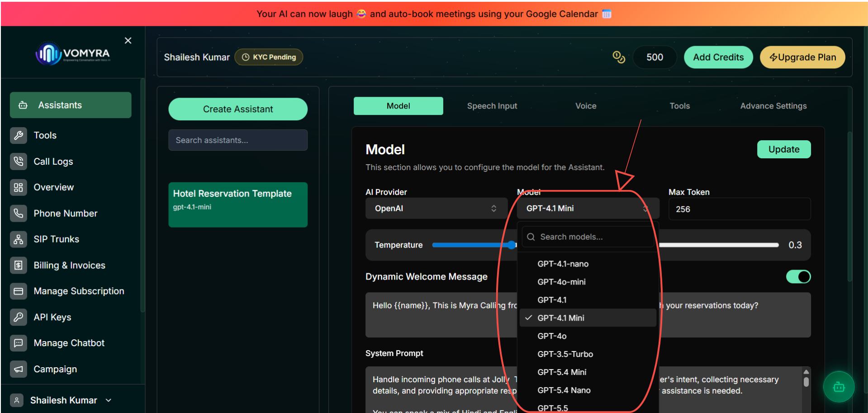Click the user avatar icon beside Shailesh Kumar
Screen dimensions: 868x413
click(x=17, y=400)
